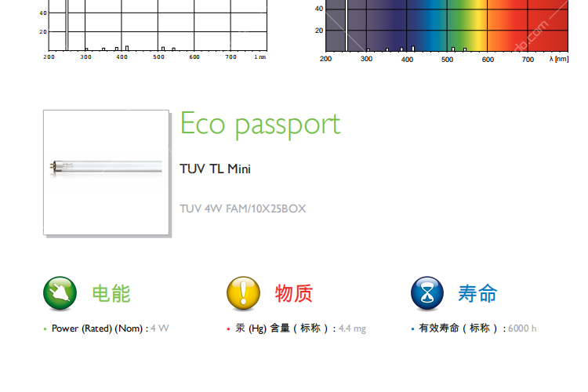The width and height of the screenshot is (588, 392).
Task: Select the '4.4 mg' mercury value
Action: [x=352, y=328]
